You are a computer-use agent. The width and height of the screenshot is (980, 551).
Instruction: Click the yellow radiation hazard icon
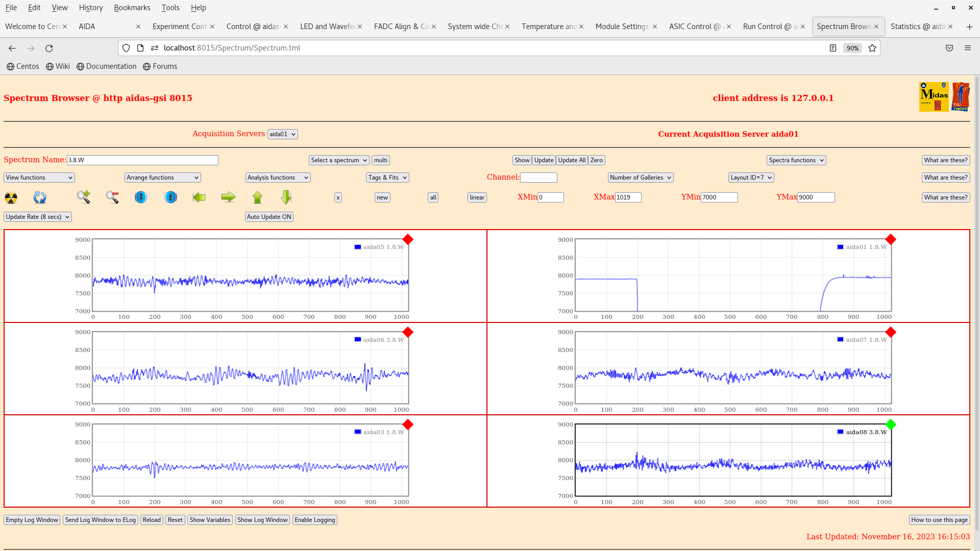click(11, 197)
